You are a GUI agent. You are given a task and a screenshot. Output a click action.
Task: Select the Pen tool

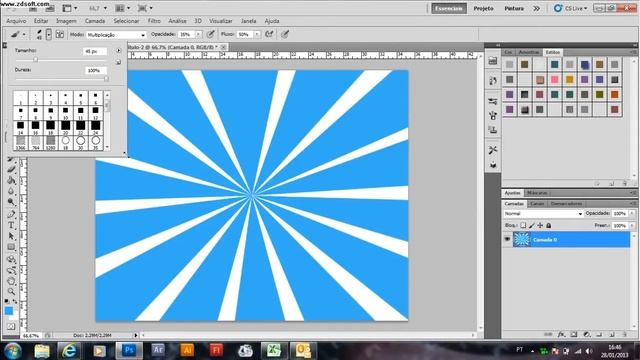pos(11,214)
